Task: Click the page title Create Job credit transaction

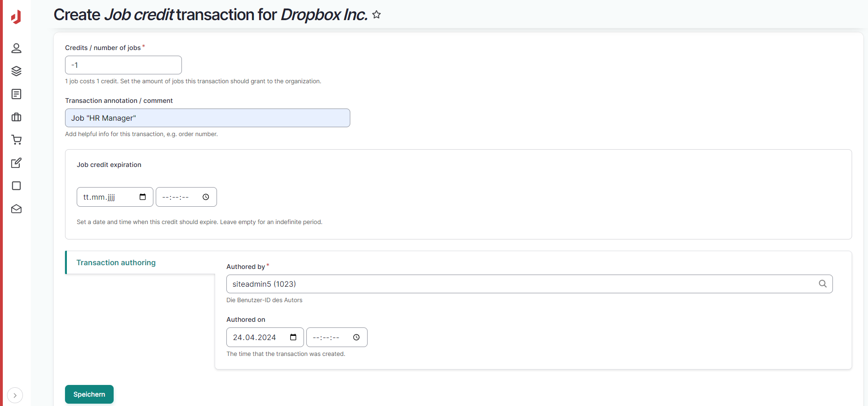Action: tap(211, 15)
